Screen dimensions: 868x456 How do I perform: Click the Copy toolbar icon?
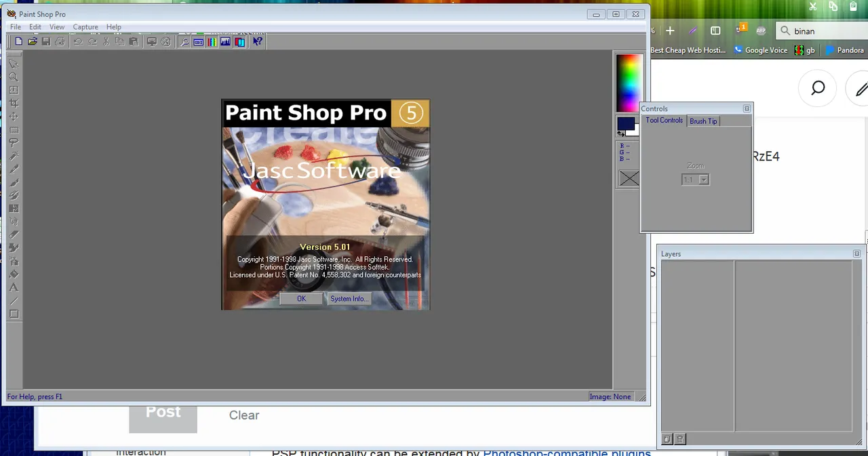pos(119,41)
